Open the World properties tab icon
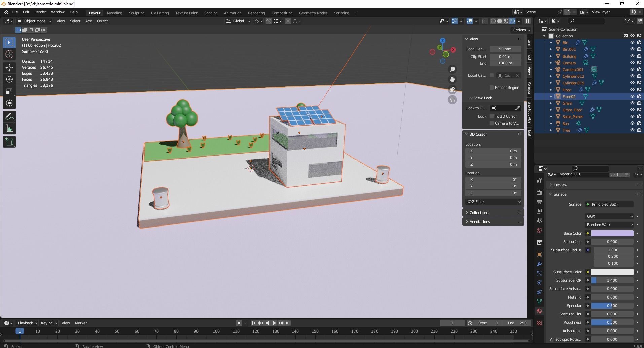This screenshot has width=644, height=348. [539, 230]
